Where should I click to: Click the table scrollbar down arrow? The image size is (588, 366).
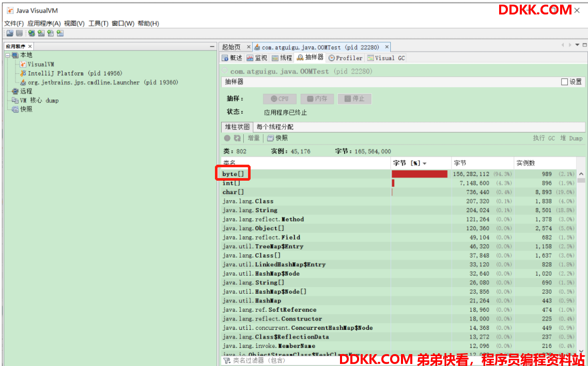581,352
